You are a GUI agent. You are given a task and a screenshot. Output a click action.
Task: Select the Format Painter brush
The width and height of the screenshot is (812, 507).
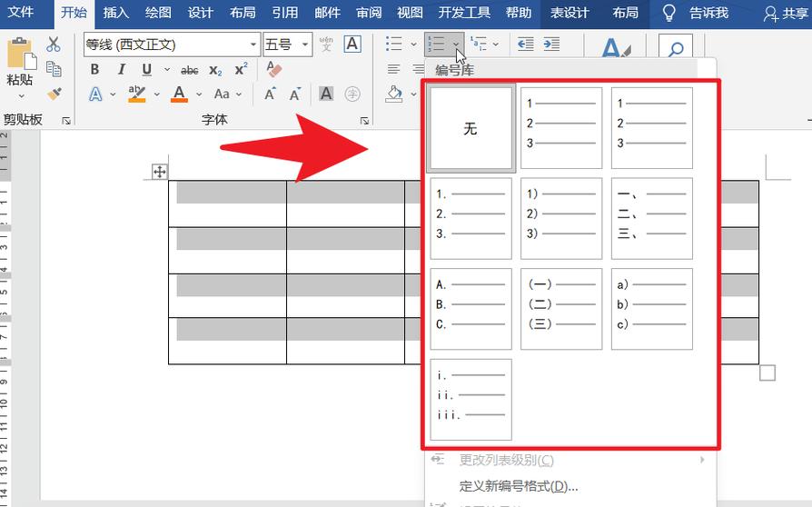(x=54, y=94)
